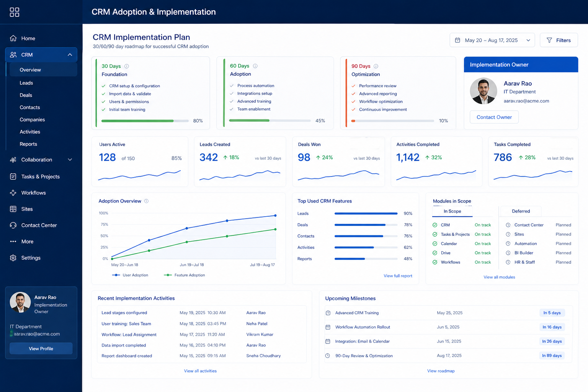588x392 pixels.
Task: Toggle Performance review checkmark
Action: pos(353,86)
